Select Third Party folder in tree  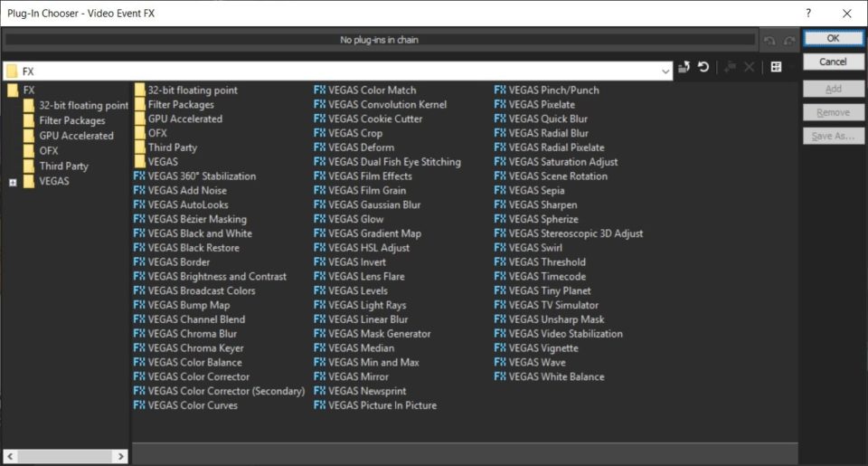[x=56, y=166]
